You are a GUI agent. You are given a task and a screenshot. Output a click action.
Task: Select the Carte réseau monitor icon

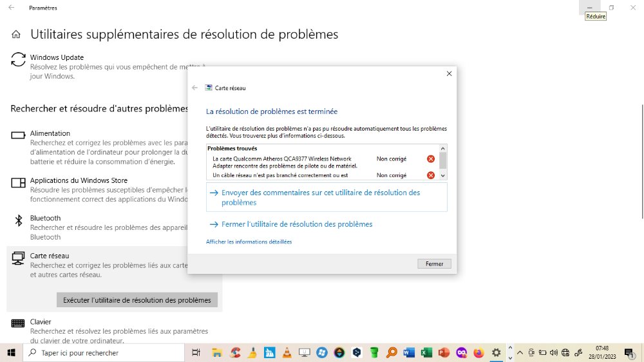(18, 258)
